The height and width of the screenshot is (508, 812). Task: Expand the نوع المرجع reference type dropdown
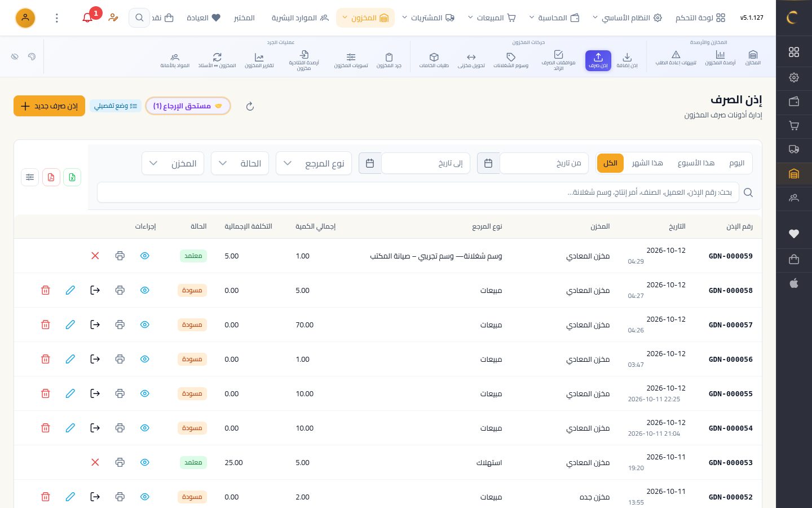[x=314, y=164]
